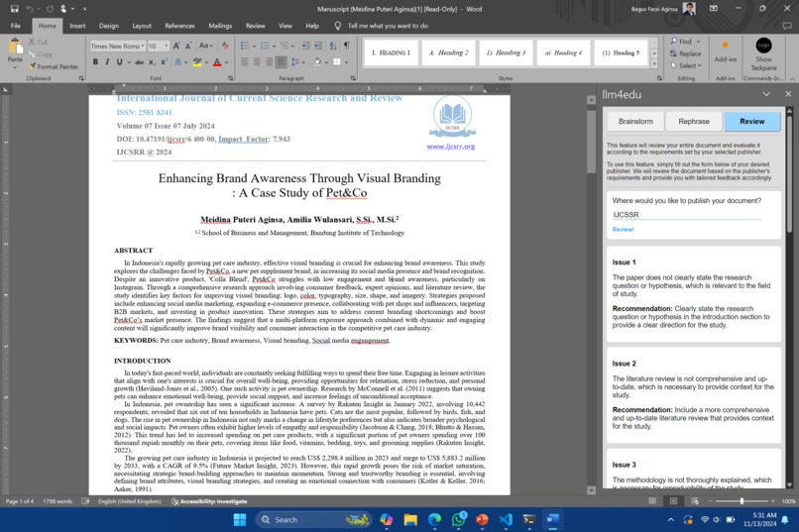Center align text

coord(257,62)
